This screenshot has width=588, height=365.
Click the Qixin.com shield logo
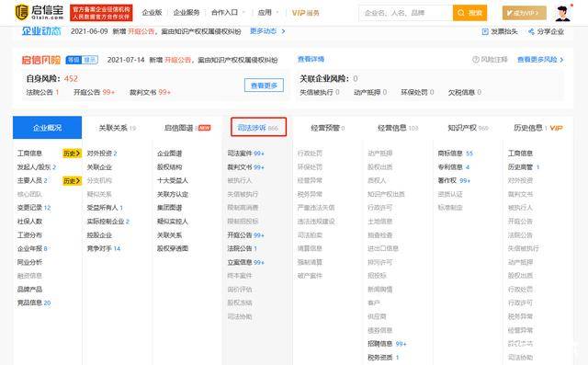coord(22,12)
